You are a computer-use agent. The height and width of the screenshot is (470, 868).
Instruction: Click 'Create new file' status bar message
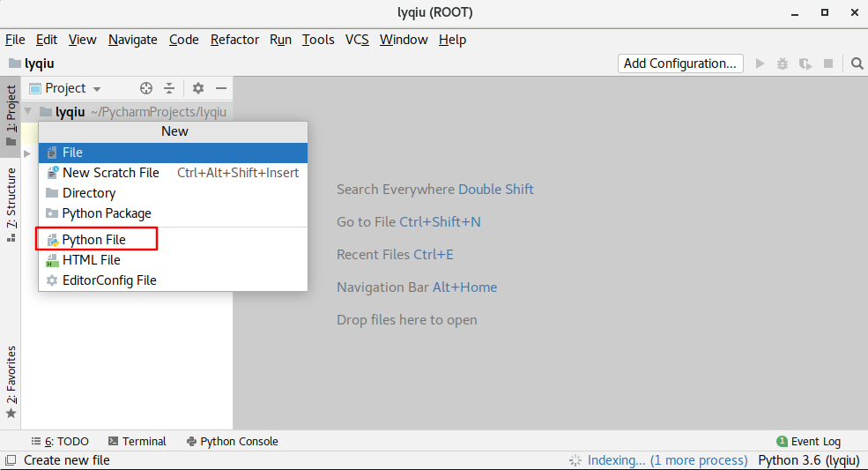tap(66, 460)
